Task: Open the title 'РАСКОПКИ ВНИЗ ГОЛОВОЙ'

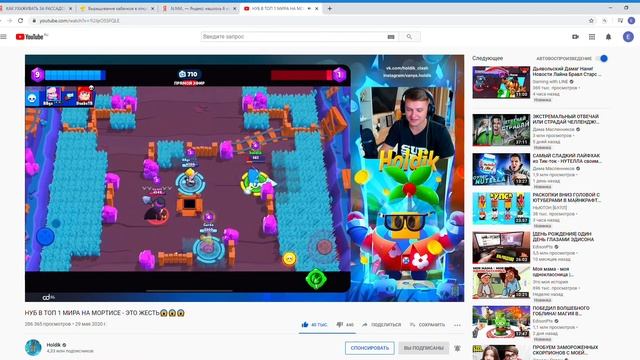Action: 567,198
